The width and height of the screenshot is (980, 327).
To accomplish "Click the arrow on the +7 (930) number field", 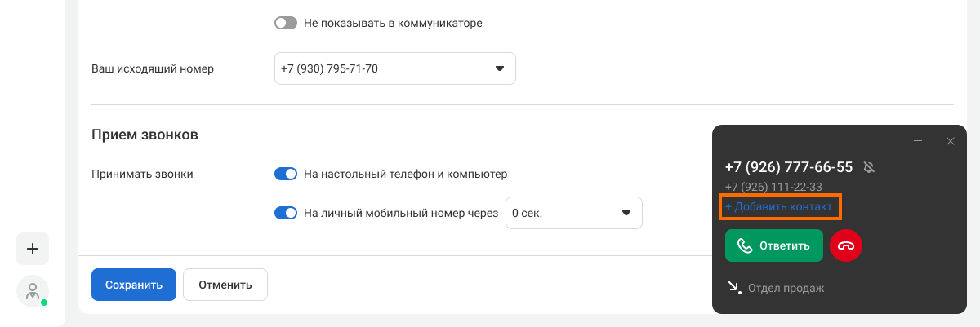I will click(x=500, y=69).
